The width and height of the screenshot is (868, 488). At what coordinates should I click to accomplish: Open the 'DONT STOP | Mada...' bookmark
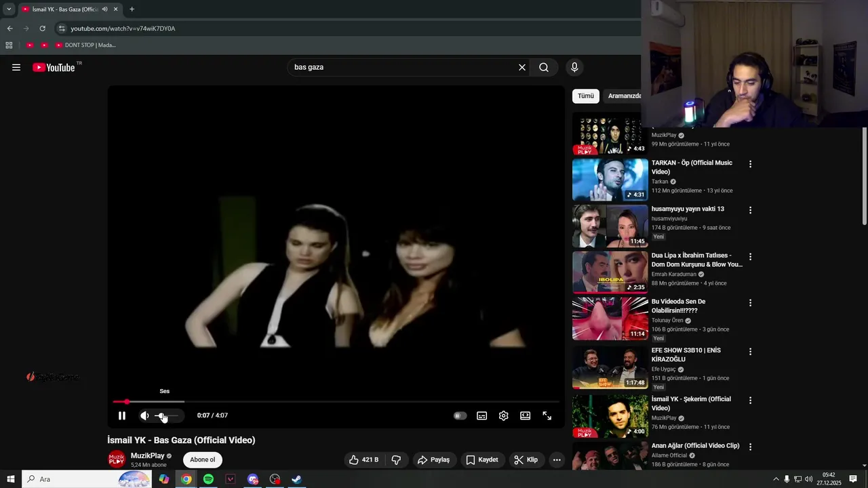coord(86,45)
